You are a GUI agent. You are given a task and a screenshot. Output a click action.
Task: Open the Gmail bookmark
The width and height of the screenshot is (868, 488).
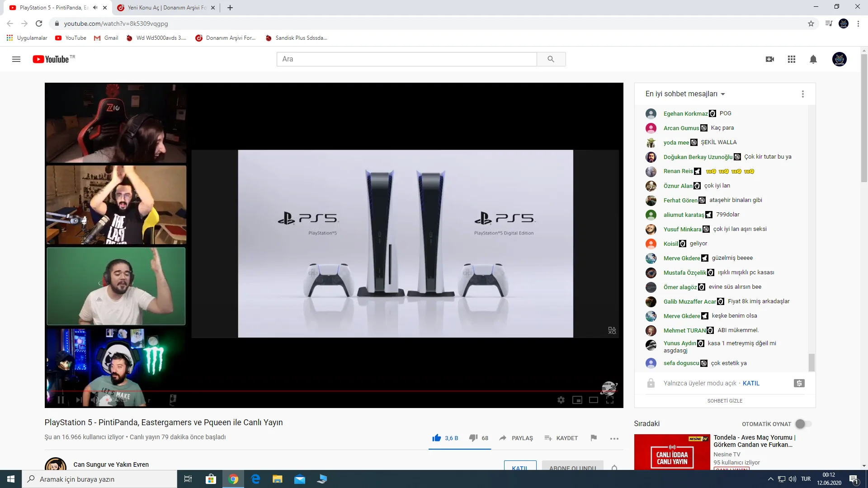point(106,38)
